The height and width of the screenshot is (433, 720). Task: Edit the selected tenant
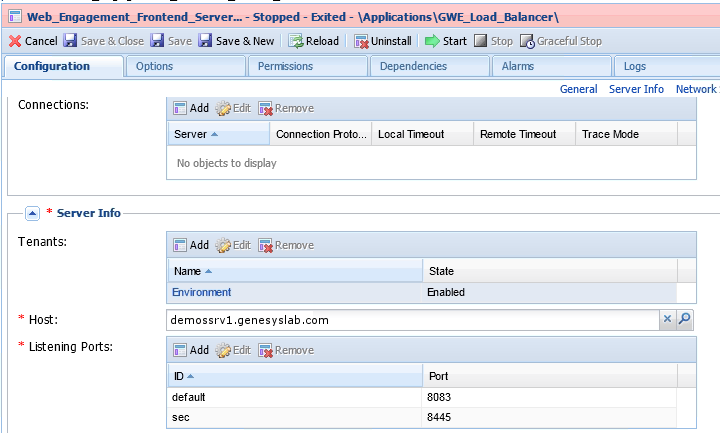(x=233, y=245)
